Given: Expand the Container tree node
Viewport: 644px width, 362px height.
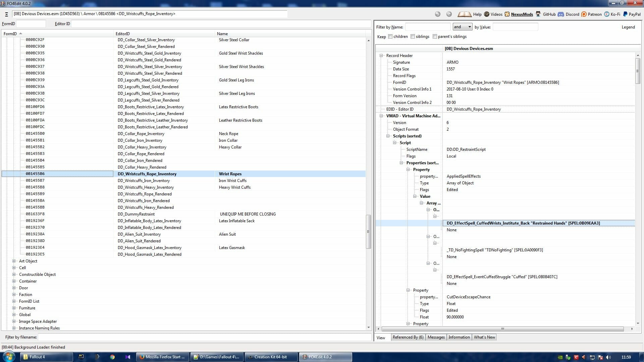Looking at the screenshot, I should click(14, 281).
